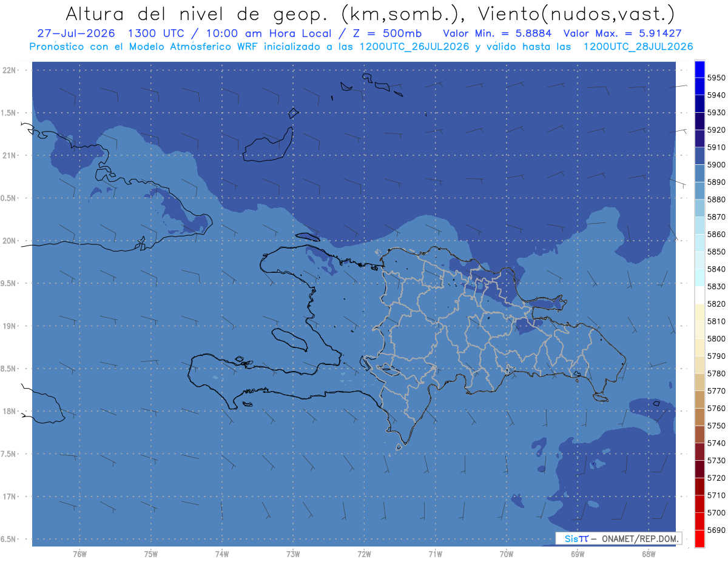The height and width of the screenshot is (562, 728).
Task: Click the '68W' longitude label
Action: [x=649, y=554]
